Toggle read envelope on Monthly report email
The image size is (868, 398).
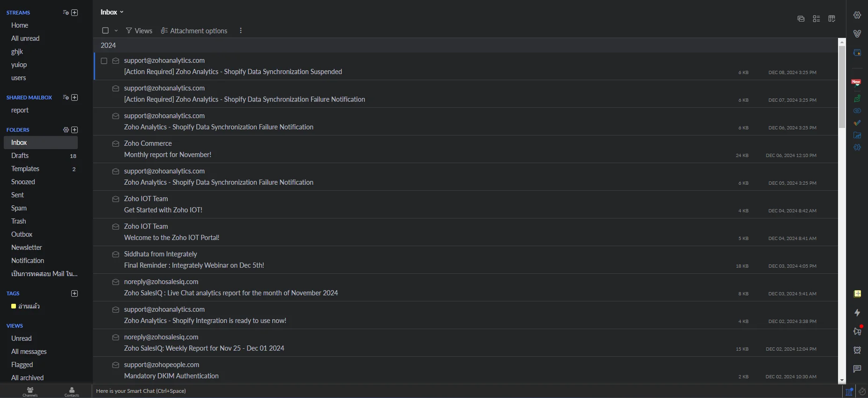click(116, 143)
